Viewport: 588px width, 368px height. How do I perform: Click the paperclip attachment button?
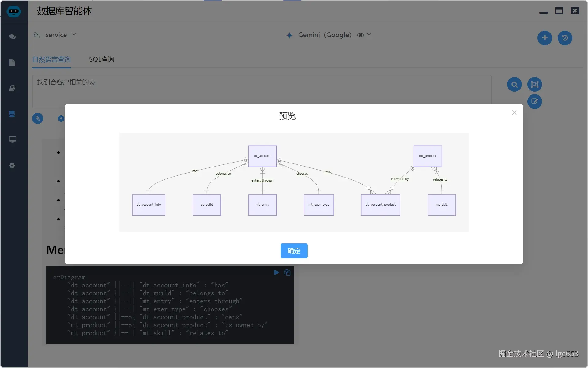tap(38, 118)
